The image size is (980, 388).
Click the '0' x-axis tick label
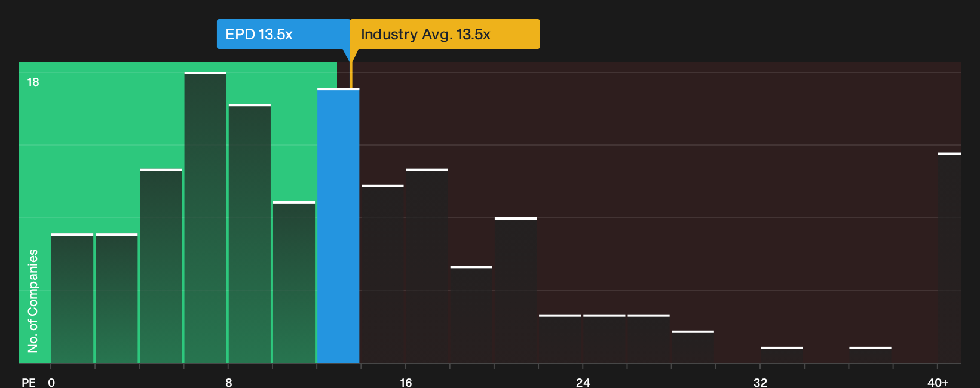[51, 382]
